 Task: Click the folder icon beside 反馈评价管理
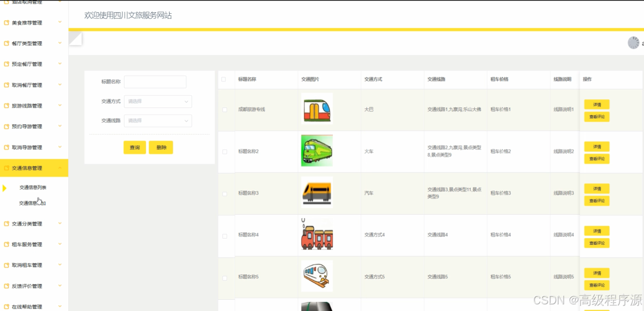pyautogui.click(x=7, y=286)
